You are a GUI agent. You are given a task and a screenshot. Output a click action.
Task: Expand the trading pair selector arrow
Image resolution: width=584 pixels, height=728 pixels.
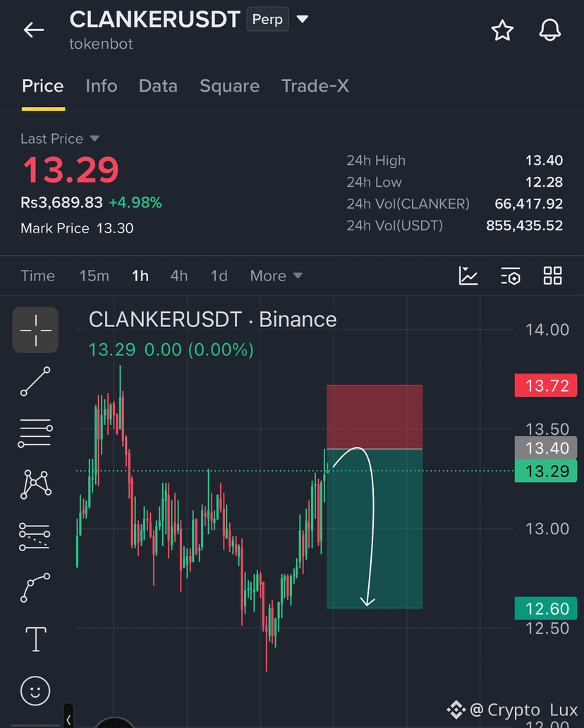(303, 19)
